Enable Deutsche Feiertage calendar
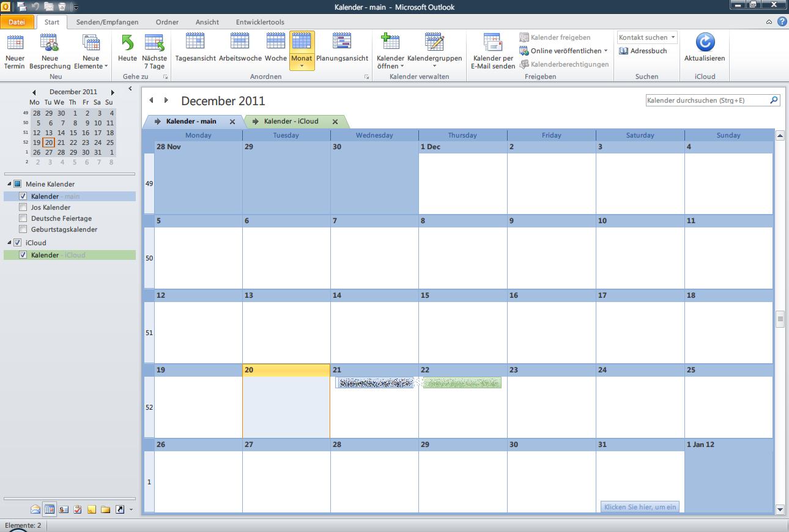Image resolution: width=789 pixels, height=532 pixels. pyautogui.click(x=23, y=218)
